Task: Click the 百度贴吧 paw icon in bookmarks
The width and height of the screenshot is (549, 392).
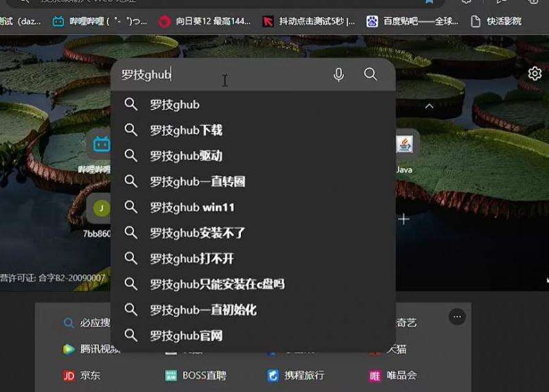Action: coord(372,22)
